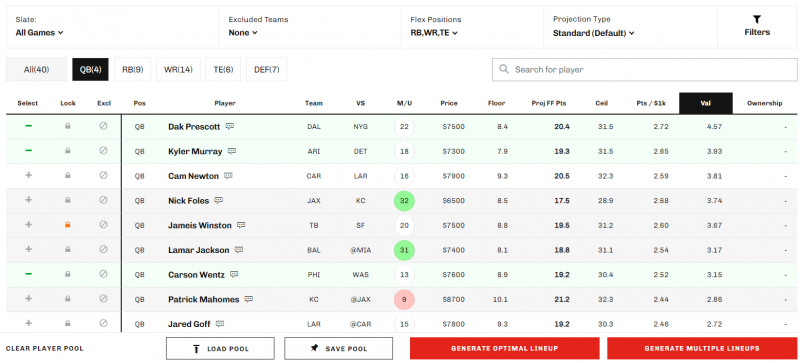The width and height of the screenshot is (800, 363).
Task: Open Cam Newton's comment note icon
Action: pyautogui.click(x=228, y=176)
